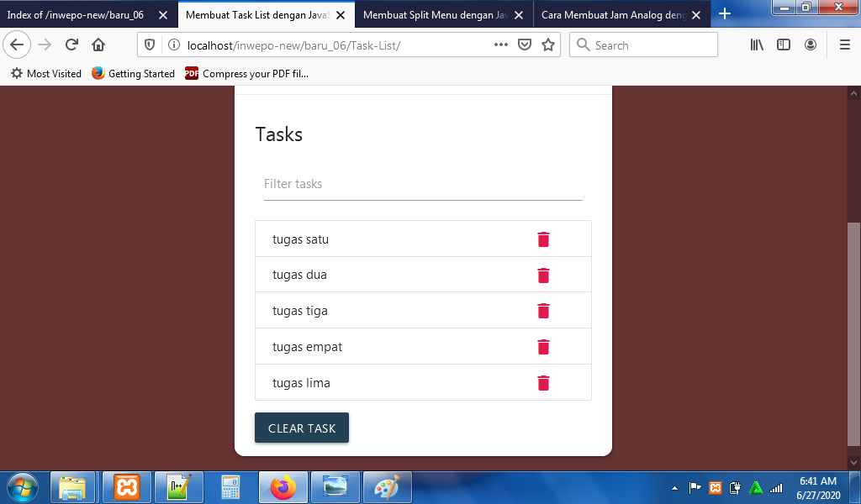The image size is (861, 504).
Task: Open the photo viewer taskbar icon
Action: pos(335,487)
